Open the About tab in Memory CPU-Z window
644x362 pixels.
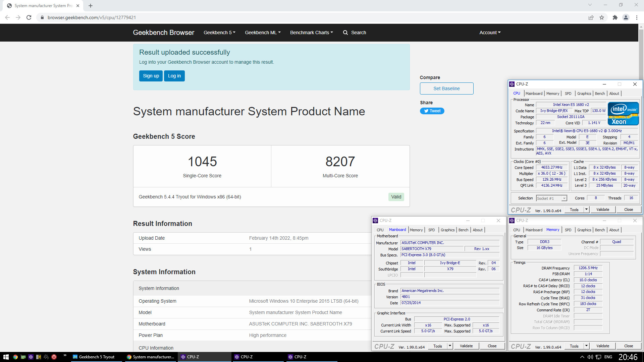coord(614,230)
